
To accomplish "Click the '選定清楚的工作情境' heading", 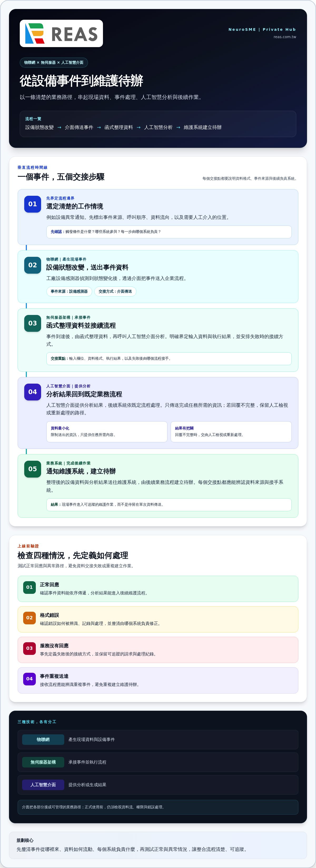I will tap(75, 207).
